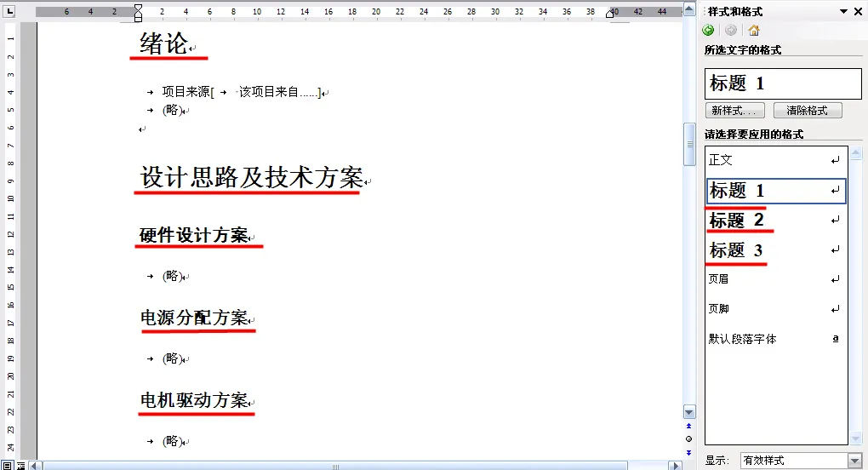Switch to the second view button at bottom-left
This screenshot has height=470, width=868.
(20, 466)
